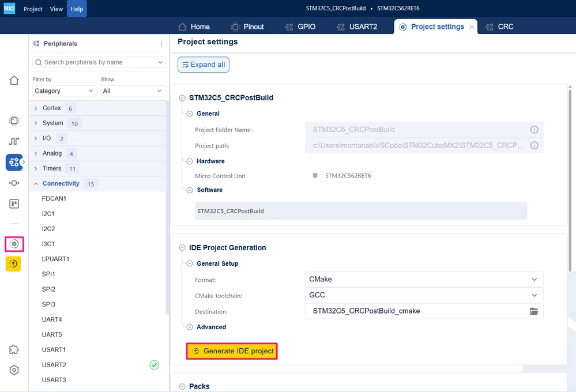Collapse the Hardware subsection

[190, 161]
